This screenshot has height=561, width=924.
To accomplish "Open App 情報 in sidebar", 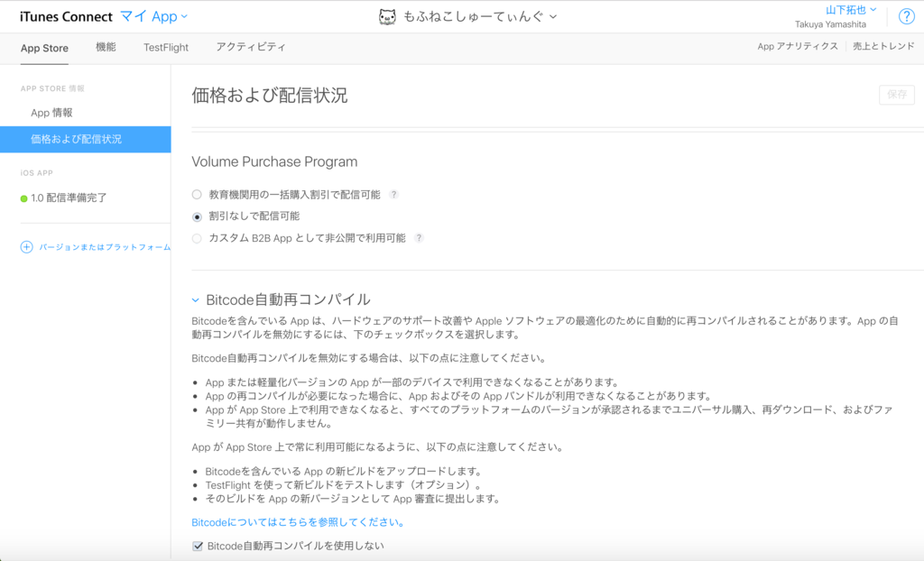I will coord(51,113).
